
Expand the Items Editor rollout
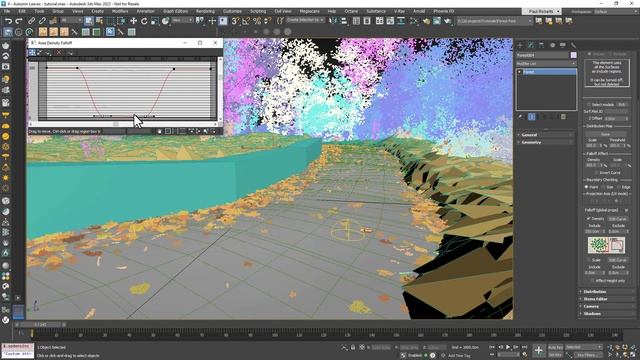tap(606, 299)
